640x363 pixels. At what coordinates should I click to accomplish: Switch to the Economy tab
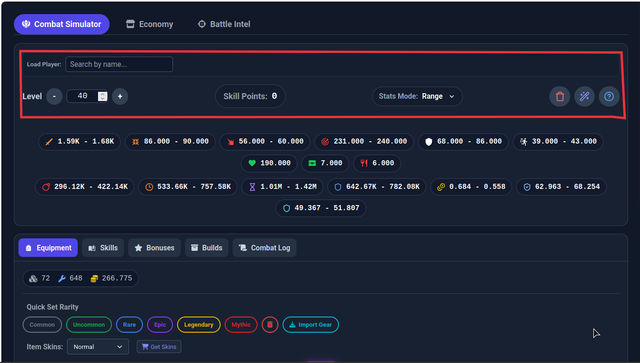click(150, 24)
